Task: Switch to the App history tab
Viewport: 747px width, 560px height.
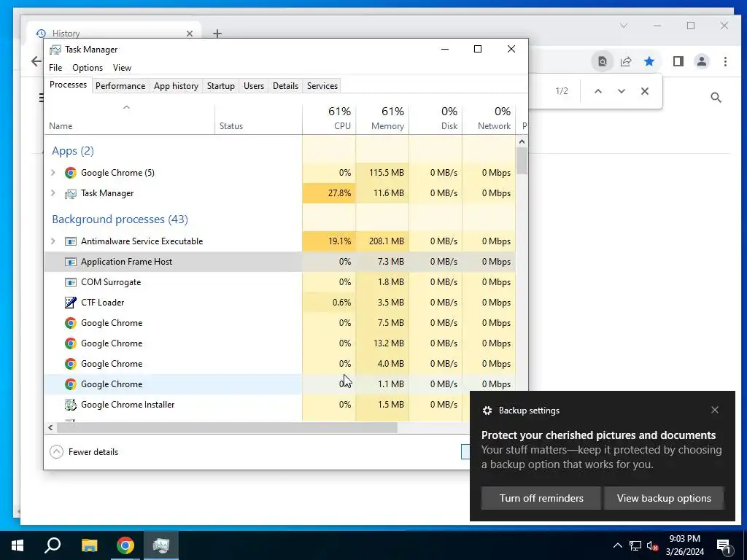Action: coord(176,86)
